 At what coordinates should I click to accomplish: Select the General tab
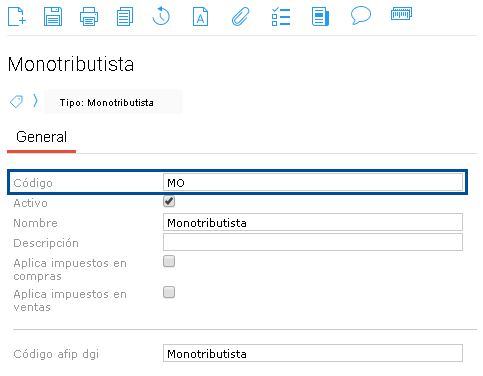pos(41,137)
